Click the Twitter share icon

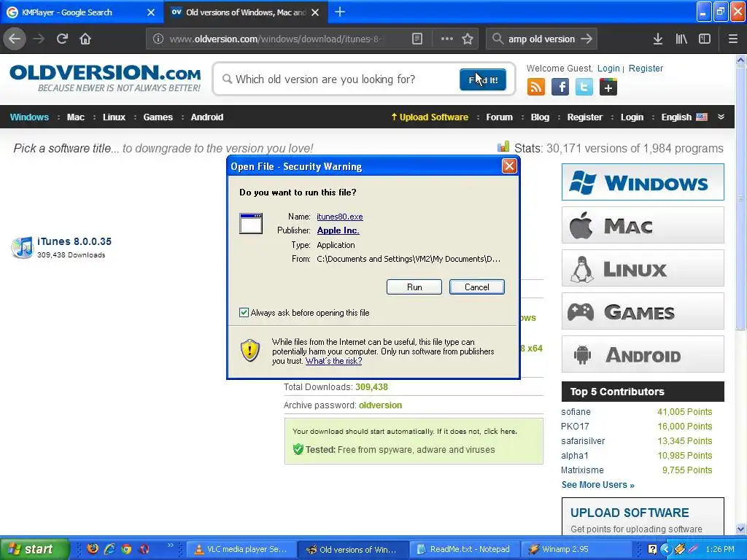pos(584,87)
